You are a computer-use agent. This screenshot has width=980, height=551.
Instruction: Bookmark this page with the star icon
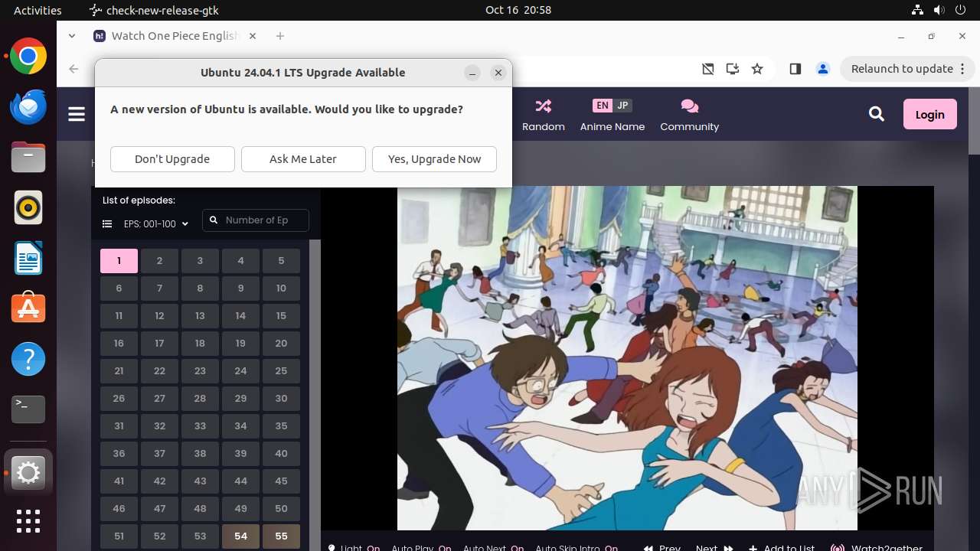(x=757, y=69)
